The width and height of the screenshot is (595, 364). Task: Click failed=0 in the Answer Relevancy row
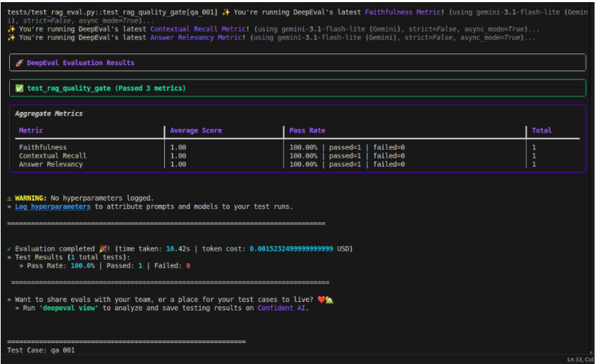[389, 164]
